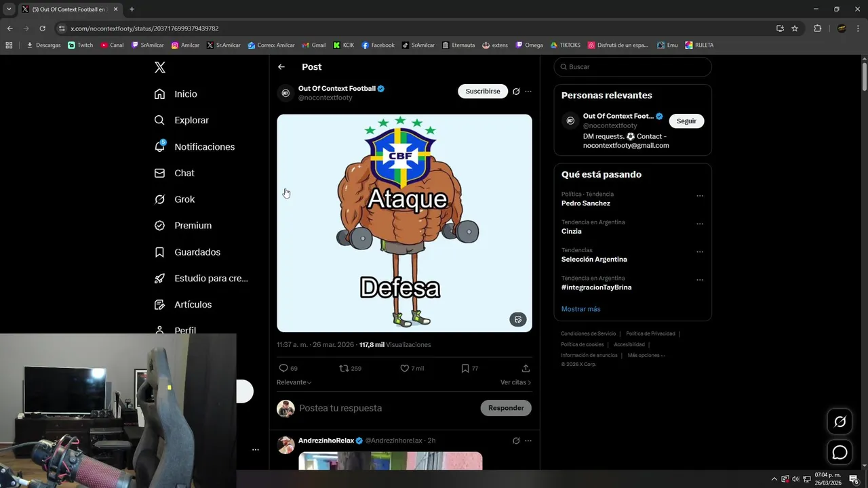The width and height of the screenshot is (868, 488).
Task: Open options for Cinzia trend
Action: click(700, 224)
